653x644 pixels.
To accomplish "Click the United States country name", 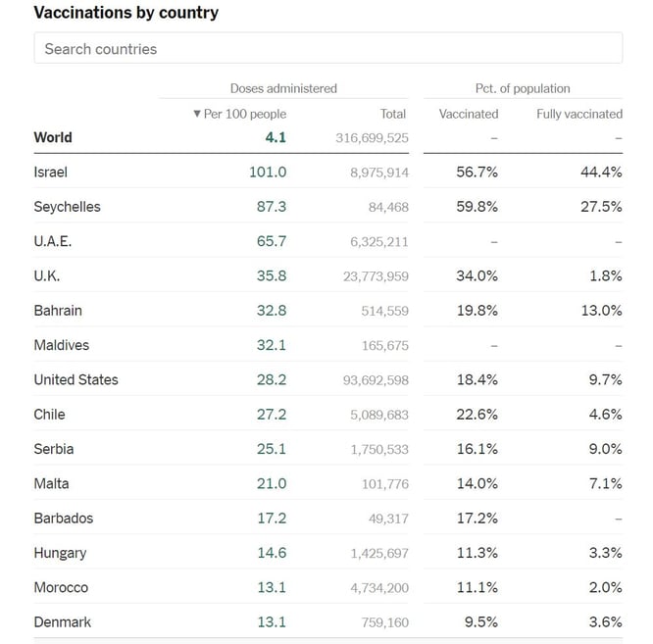I will (75, 379).
